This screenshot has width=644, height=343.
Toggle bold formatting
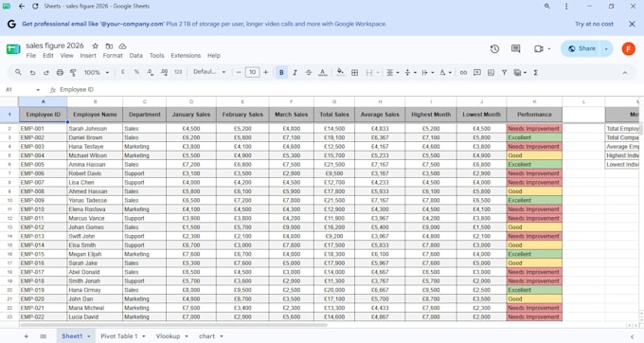281,72
